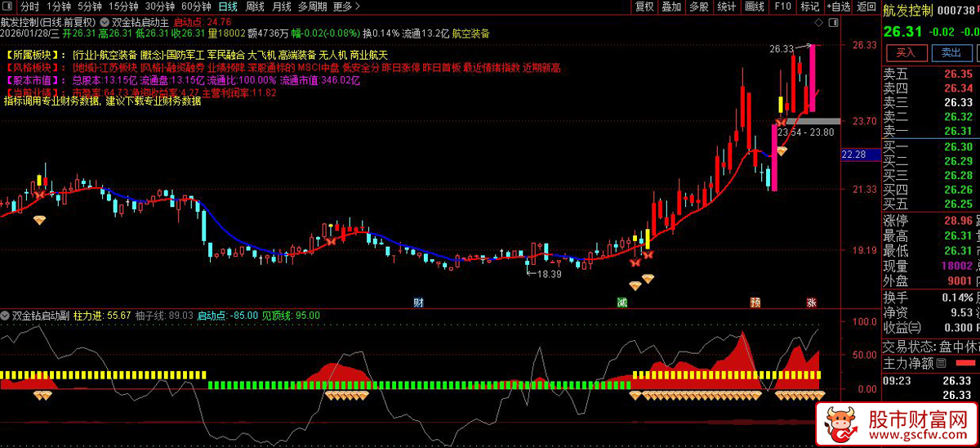The width and height of the screenshot is (980, 448).
Task: Click the 双金钻启动副 sub-indicator title
Action: click(x=40, y=315)
